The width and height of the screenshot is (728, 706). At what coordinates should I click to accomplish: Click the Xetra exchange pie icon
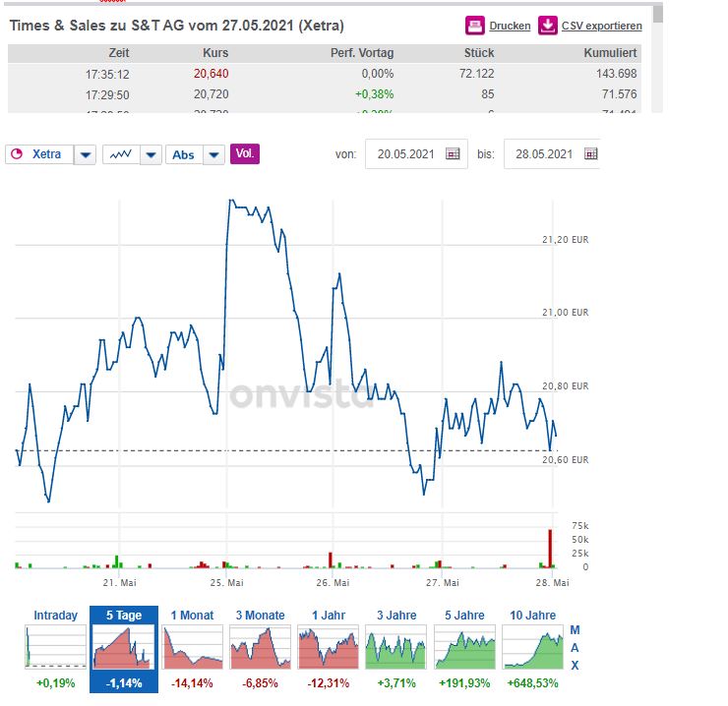coord(17,154)
